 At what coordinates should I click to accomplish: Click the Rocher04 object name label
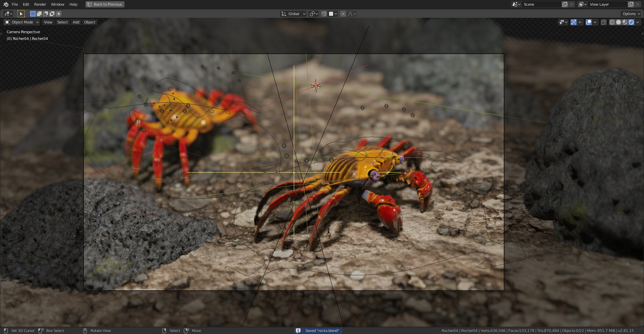tap(27, 39)
